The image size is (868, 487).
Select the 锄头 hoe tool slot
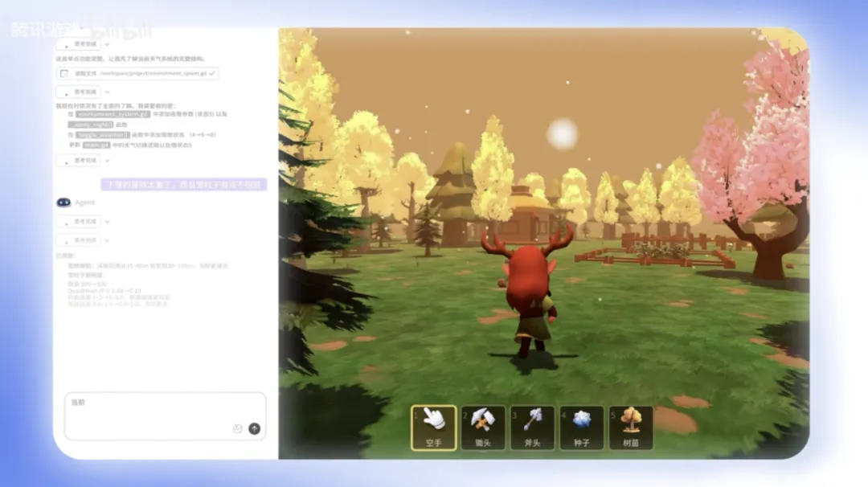(483, 428)
